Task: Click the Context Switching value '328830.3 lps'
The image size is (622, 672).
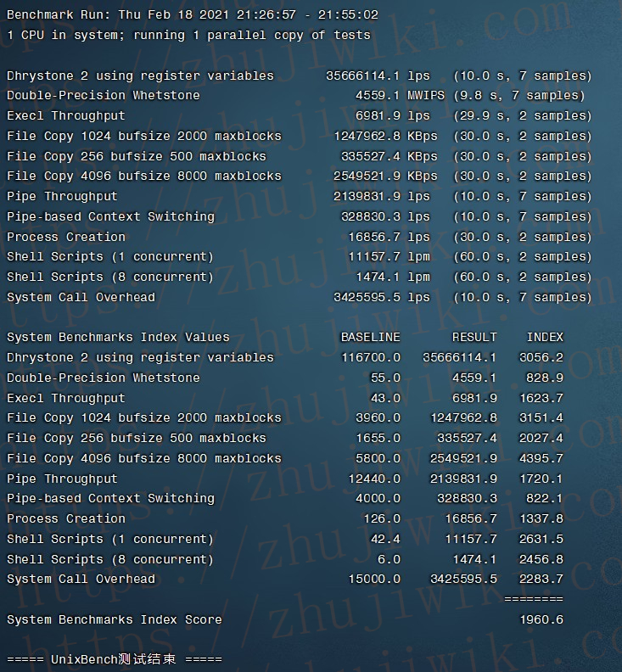Action: [x=385, y=216]
